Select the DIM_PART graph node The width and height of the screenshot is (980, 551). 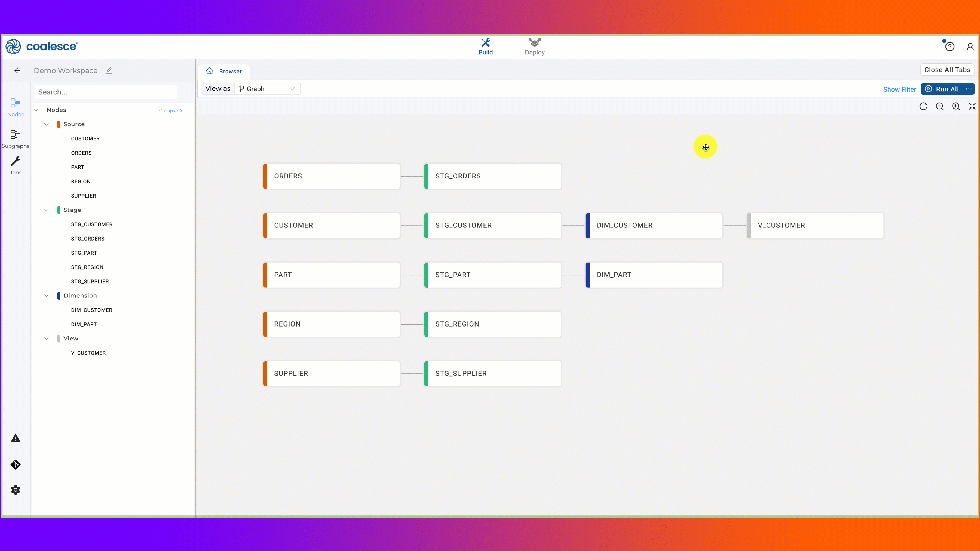(x=654, y=275)
